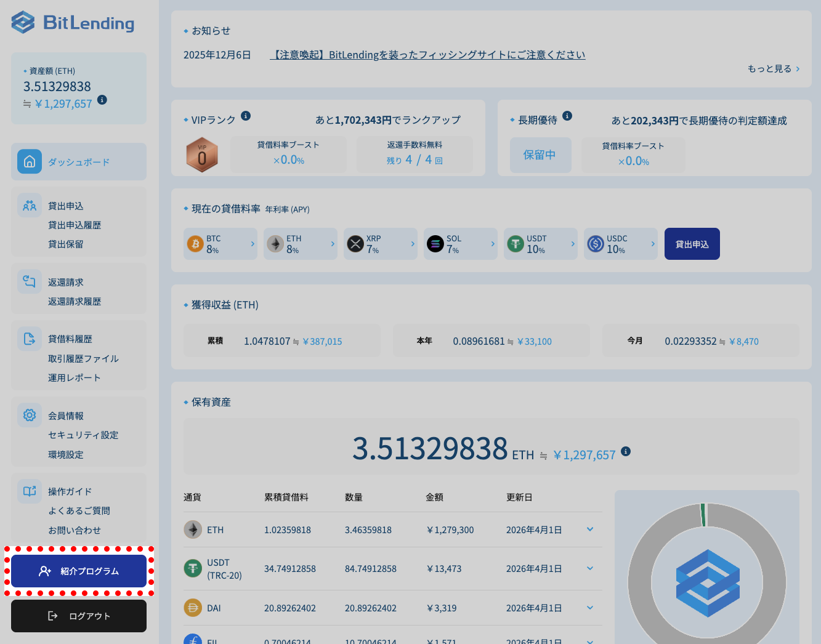Image resolution: width=821 pixels, height=644 pixels.
Task: Click the BitLending logo inside donut chart
Action: point(708,583)
